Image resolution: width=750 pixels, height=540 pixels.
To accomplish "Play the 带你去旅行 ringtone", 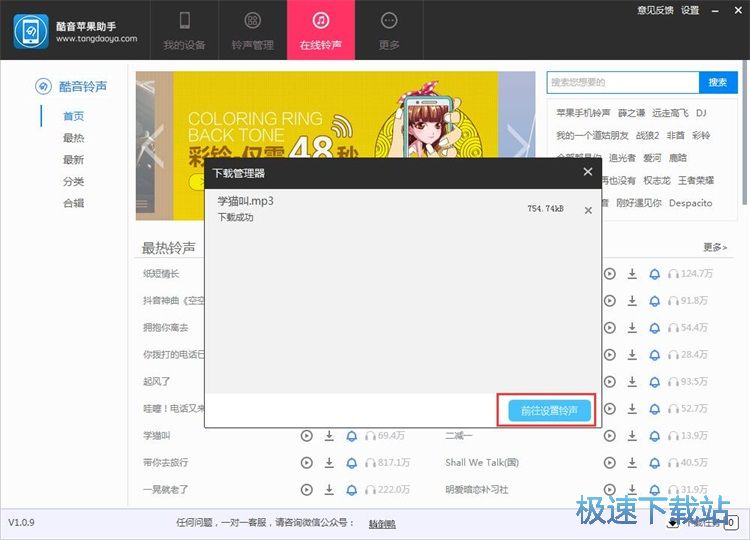I will pyautogui.click(x=307, y=463).
